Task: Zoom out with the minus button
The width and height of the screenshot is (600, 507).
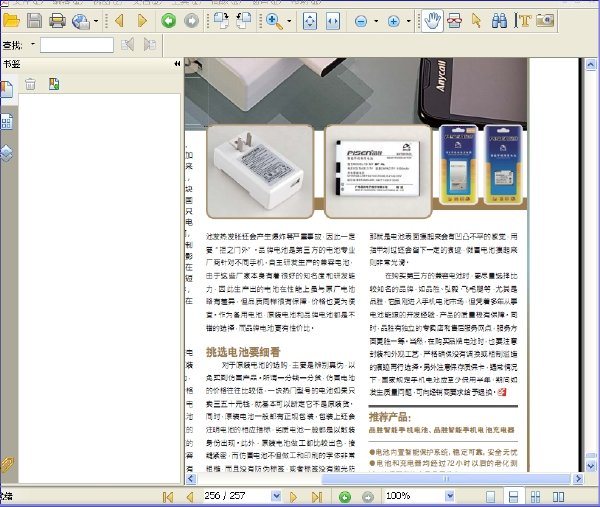Action: pos(361,21)
